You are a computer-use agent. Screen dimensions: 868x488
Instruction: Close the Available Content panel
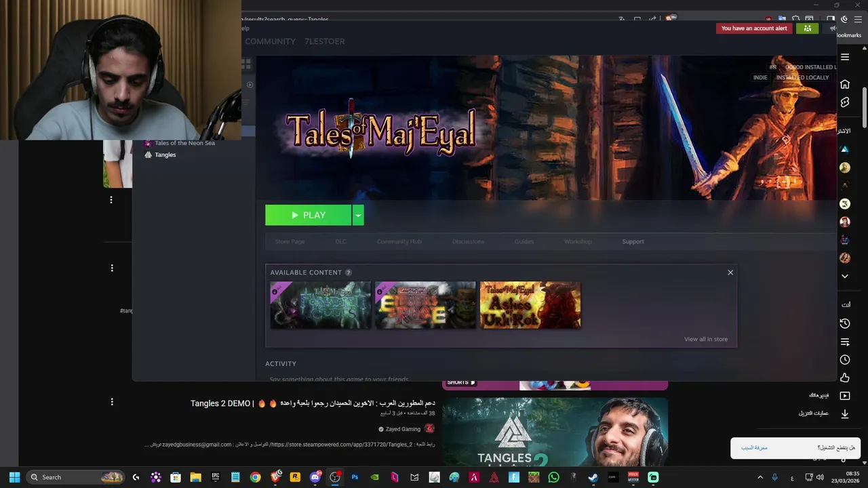(730, 272)
